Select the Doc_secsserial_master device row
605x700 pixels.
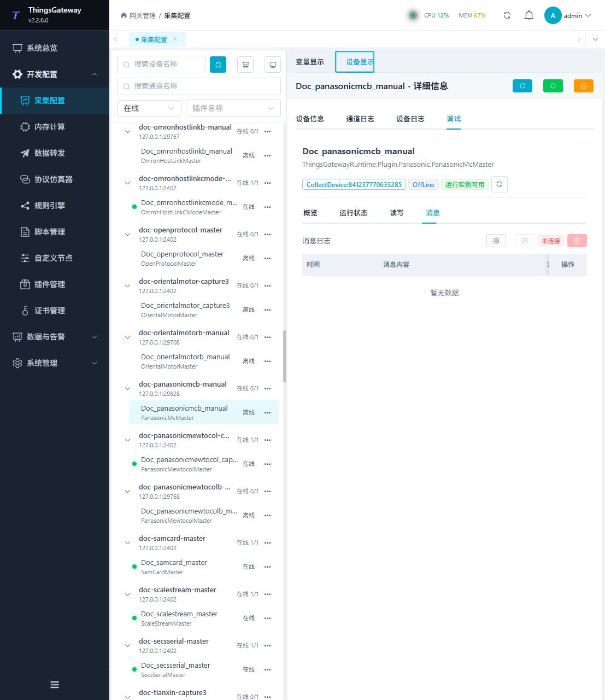point(204,669)
